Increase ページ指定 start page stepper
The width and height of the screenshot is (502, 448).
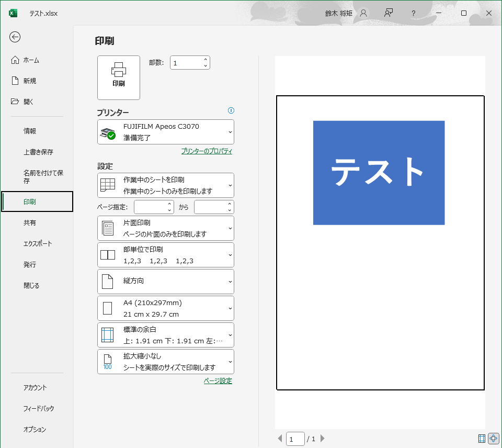click(169, 204)
